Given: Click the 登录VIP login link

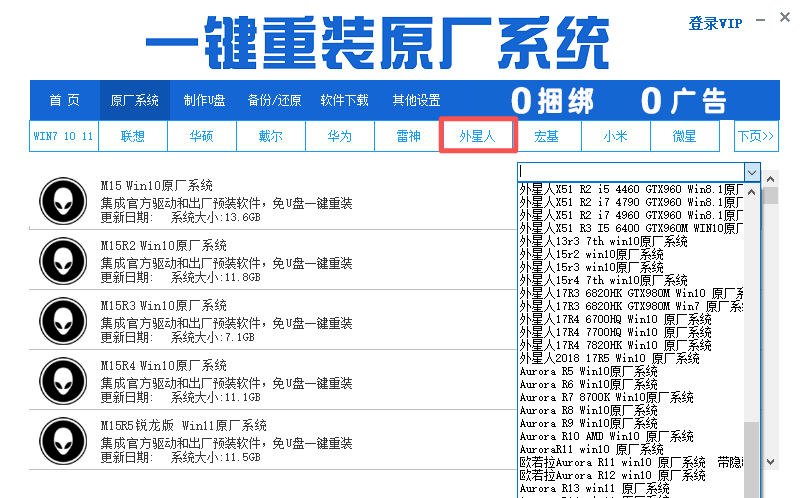Looking at the screenshot, I should pos(715,23).
